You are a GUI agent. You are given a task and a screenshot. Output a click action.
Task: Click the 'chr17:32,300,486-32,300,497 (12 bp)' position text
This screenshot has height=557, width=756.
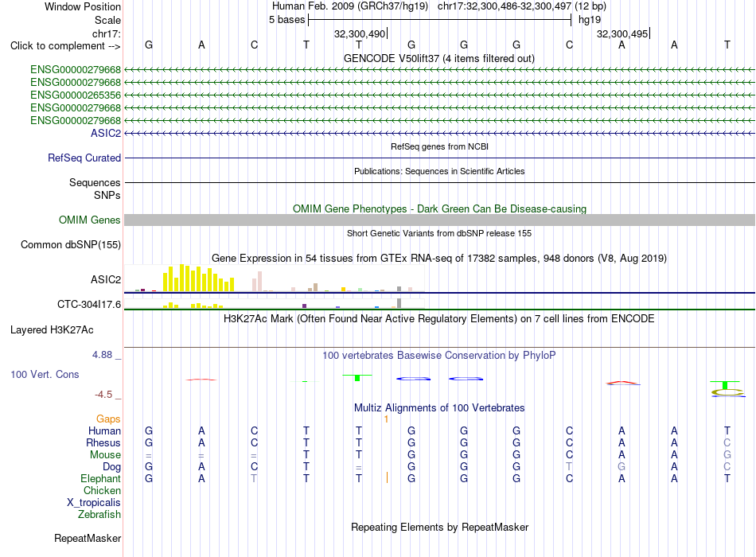click(x=522, y=6)
